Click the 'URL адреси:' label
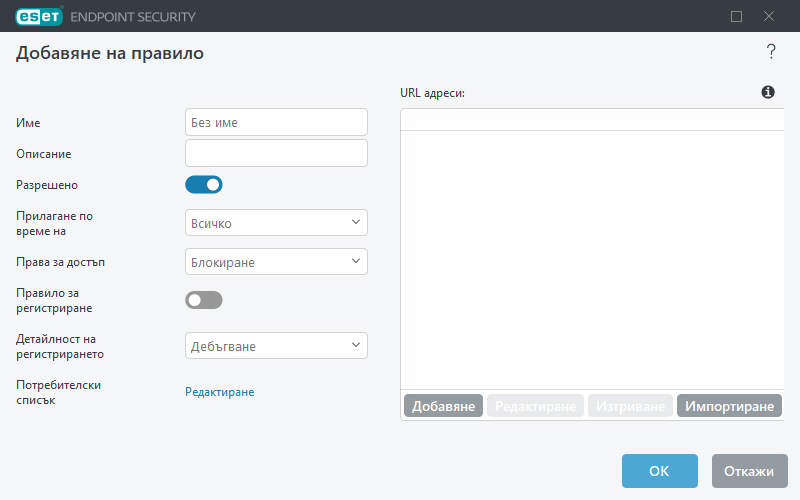 432,93
